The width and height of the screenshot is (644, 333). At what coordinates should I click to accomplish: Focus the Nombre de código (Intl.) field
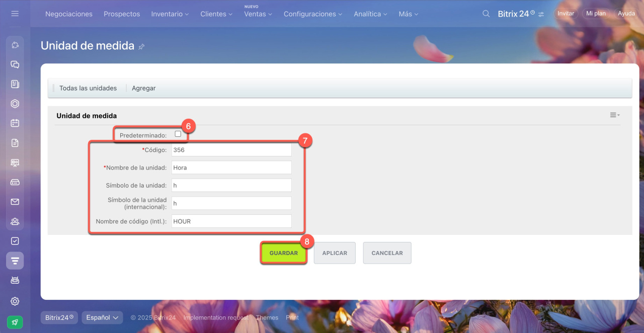pos(231,221)
